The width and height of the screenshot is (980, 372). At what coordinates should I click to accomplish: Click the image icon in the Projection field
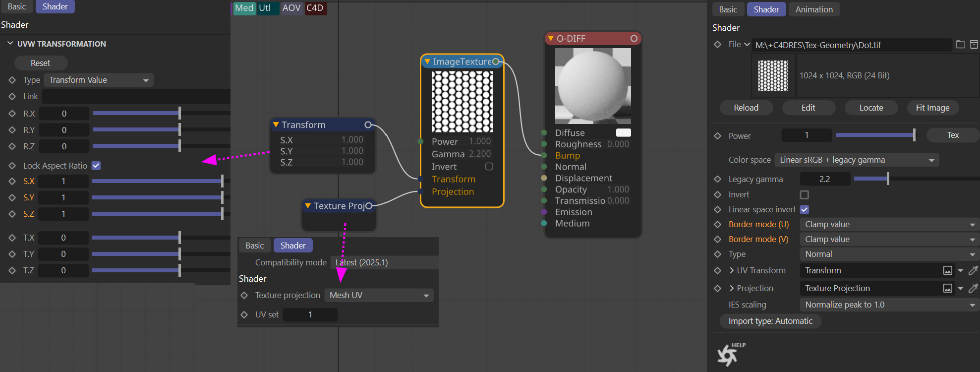point(947,288)
